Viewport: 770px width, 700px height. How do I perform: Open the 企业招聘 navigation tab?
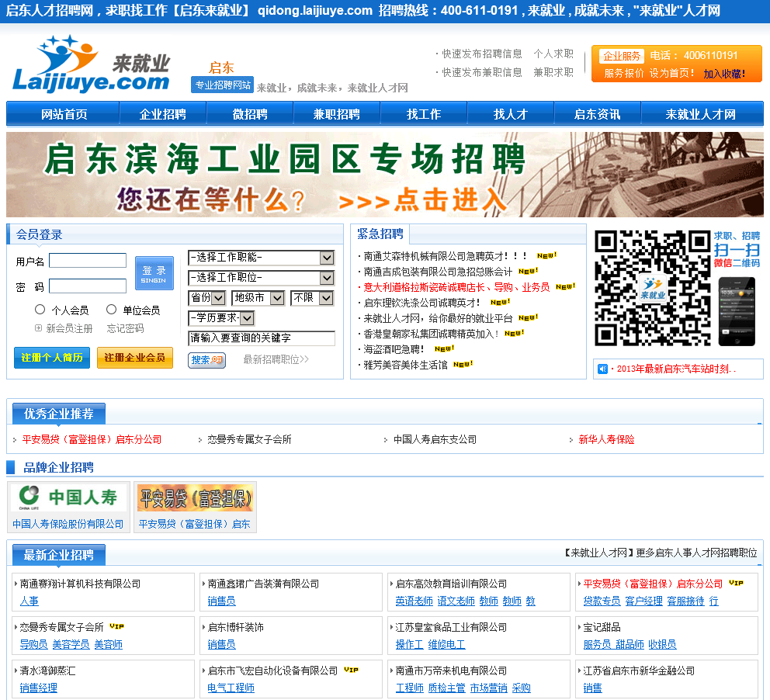163,114
